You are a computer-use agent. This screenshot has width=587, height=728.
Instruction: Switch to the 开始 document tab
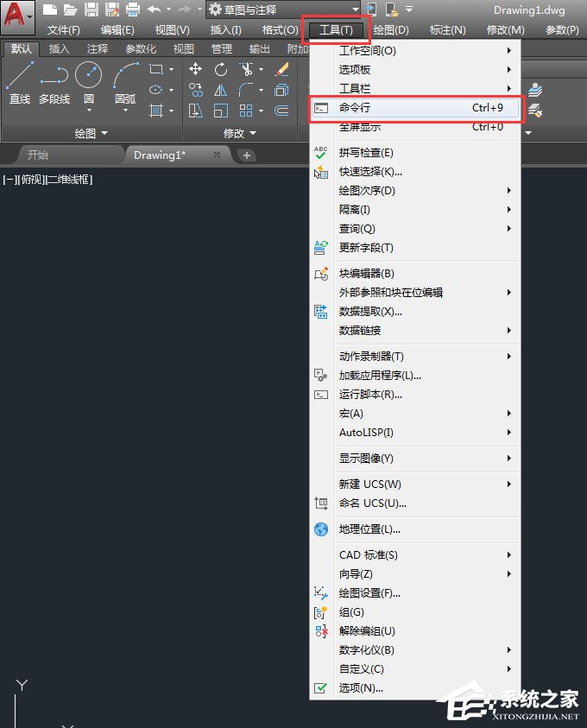[x=38, y=155]
